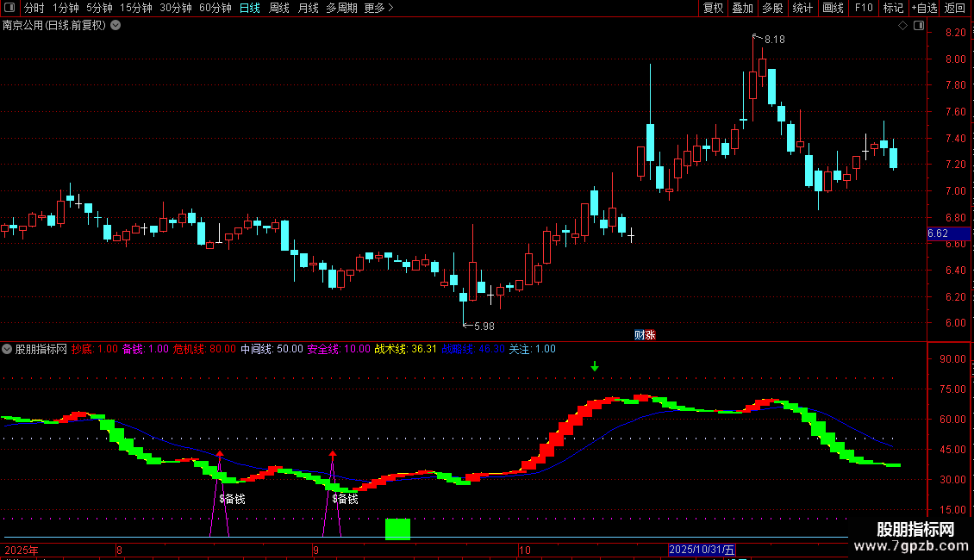Click the 8.18 high price label

(775, 40)
